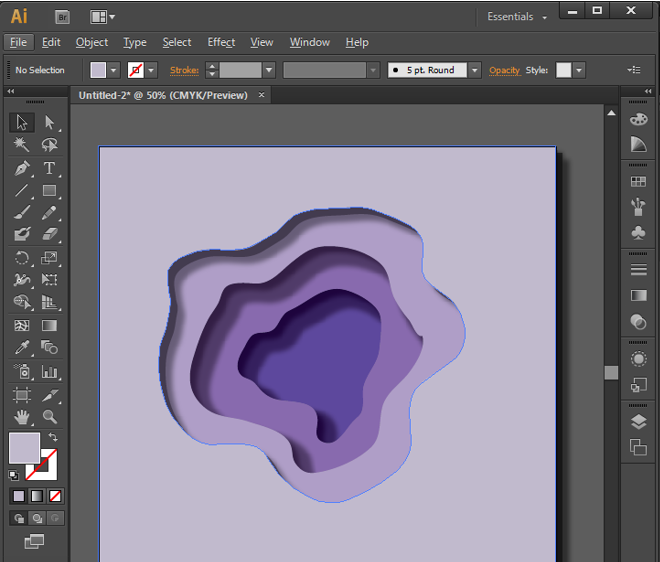
Task: Open Essentials workspace switcher
Action: pyautogui.click(x=517, y=17)
